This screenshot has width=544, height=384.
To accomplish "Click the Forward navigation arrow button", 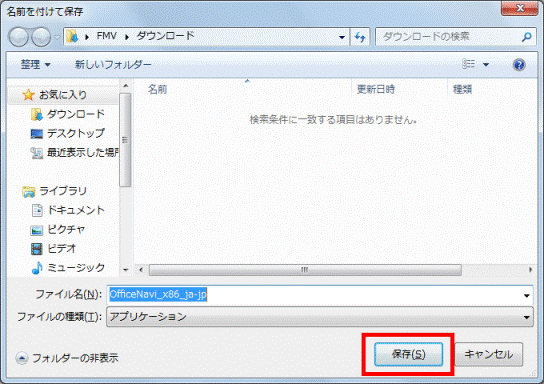I will click(41, 37).
